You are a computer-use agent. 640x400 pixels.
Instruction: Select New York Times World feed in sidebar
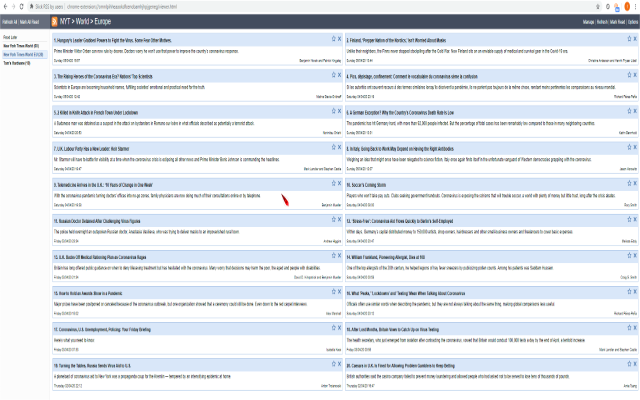[x=21, y=46]
